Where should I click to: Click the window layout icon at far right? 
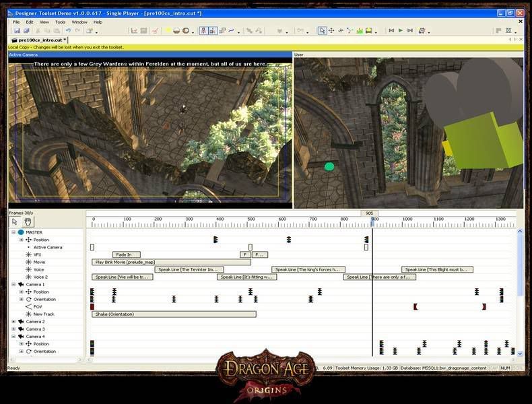pos(508,30)
